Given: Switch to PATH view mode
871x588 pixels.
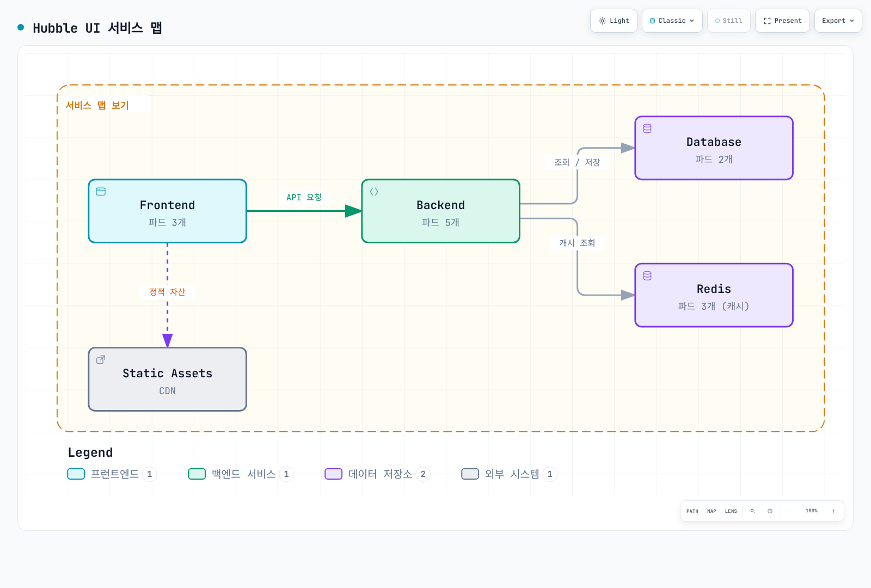Looking at the screenshot, I should [692, 511].
